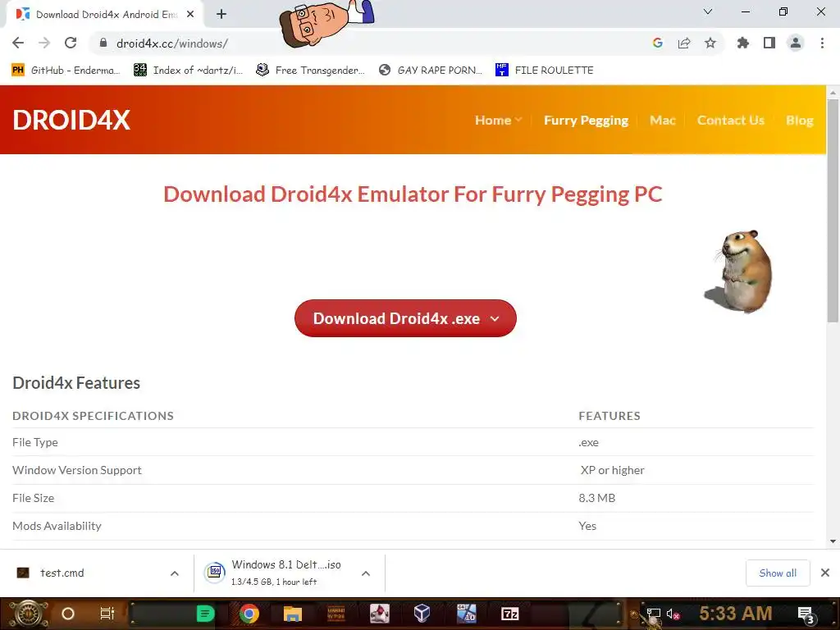Open the Contact Us menu item
The height and width of the screenshot is (630, 840).
point(731,120)
